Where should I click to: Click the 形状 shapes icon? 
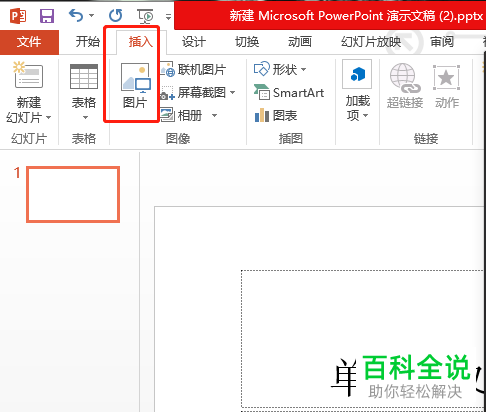pyautogui.click(x=261, y=69)
